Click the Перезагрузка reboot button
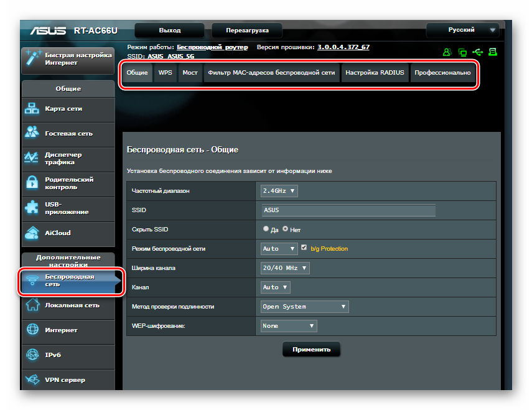Viewport: 532px width, 410px height. tap(247, 30)
